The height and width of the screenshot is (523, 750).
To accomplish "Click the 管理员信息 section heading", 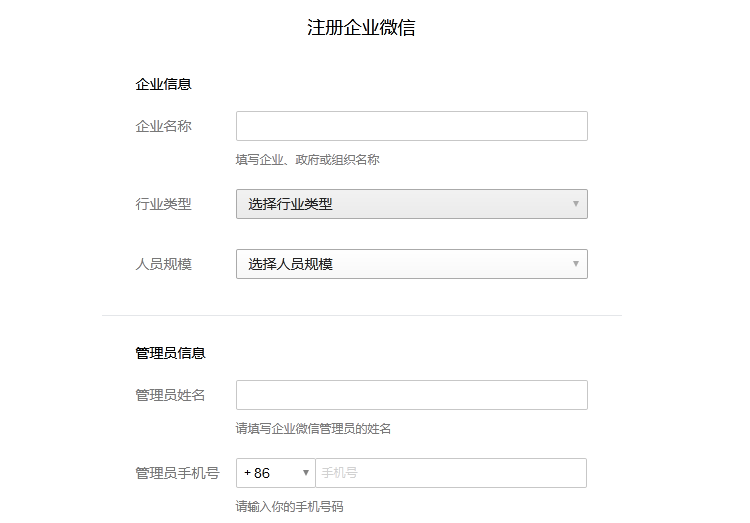I will point(170,353).
